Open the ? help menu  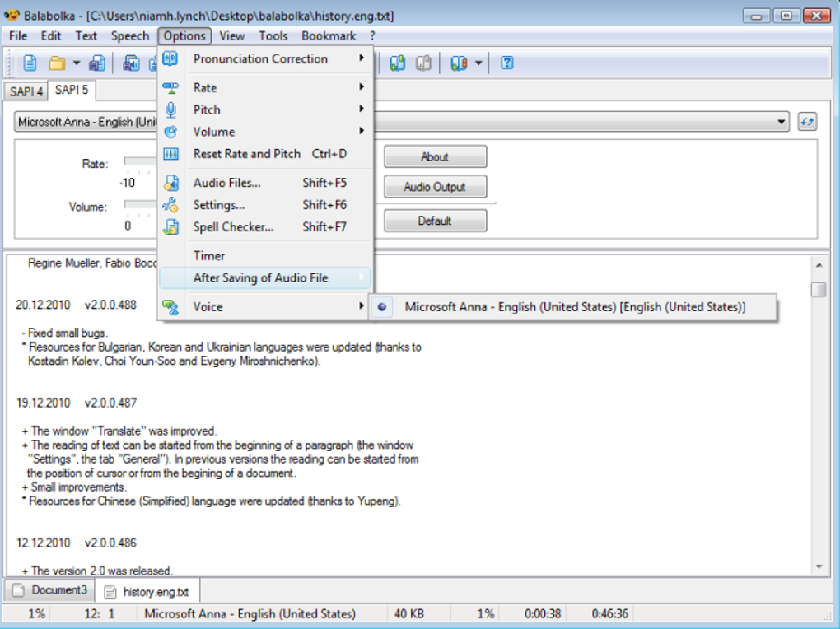[x=372, y=36]
